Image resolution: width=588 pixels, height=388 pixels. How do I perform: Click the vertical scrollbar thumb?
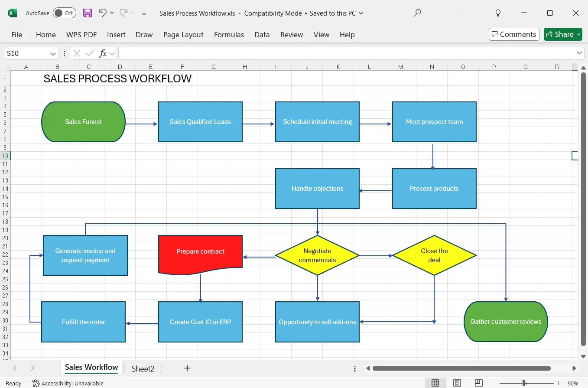tap(583, 210)
